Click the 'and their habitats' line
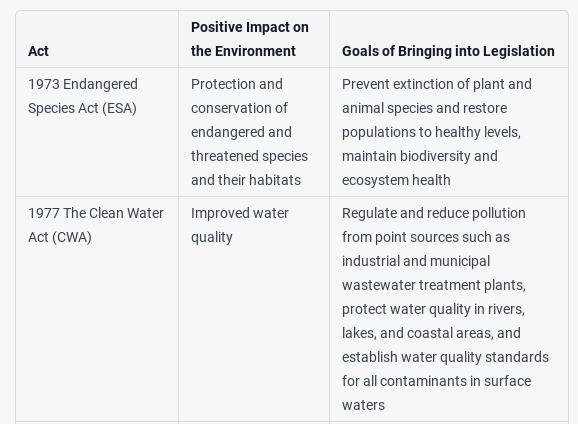578x424 pixels. click(246, 180)
